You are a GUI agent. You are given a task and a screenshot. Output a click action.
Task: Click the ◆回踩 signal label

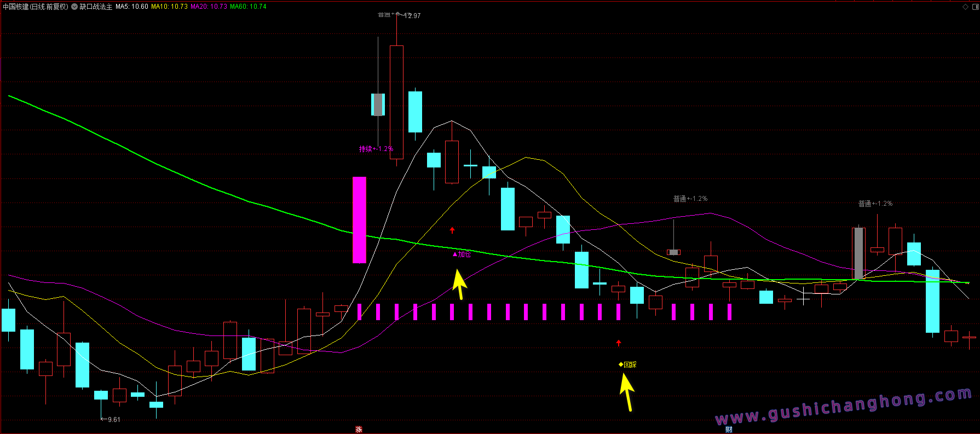(627, 364)
